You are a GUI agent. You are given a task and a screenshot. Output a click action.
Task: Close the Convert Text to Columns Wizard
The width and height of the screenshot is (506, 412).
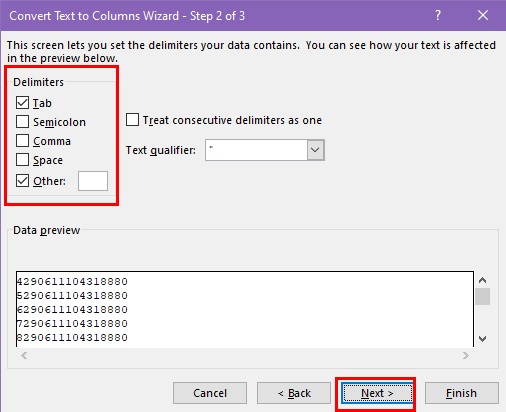coord(483,15)
